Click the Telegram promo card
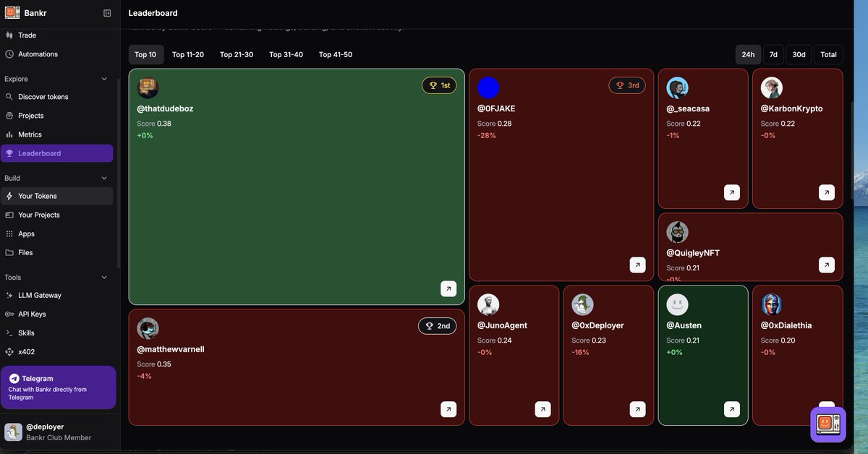 pyautogui.click(x=59, y=387)
